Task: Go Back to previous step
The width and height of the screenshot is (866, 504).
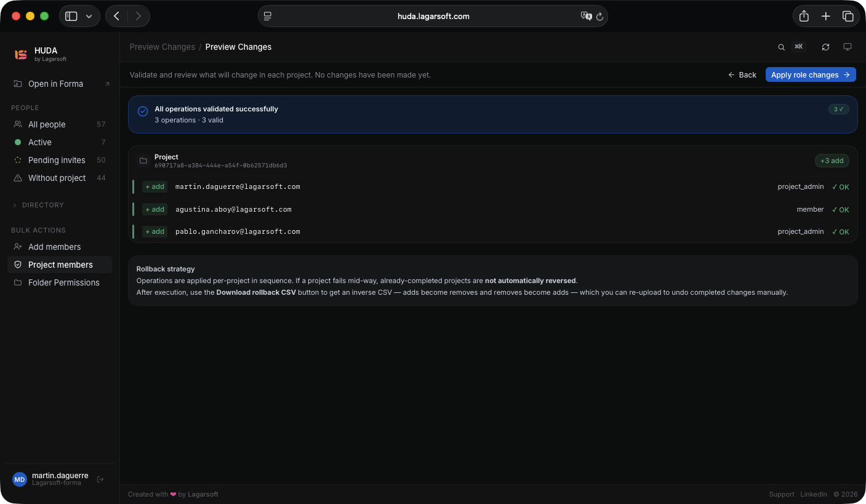Action: point(742,74)
